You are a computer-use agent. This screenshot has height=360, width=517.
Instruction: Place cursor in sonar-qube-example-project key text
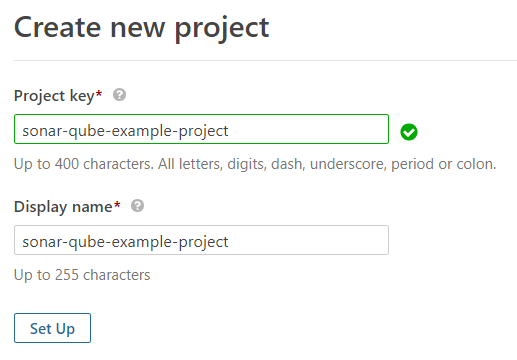[125, 131]
